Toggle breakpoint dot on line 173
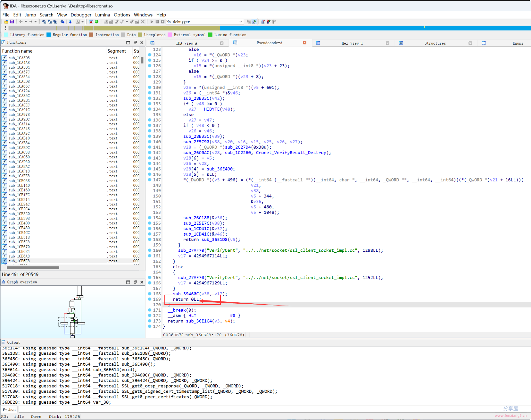The image size is (531, 420). (150, 321)
